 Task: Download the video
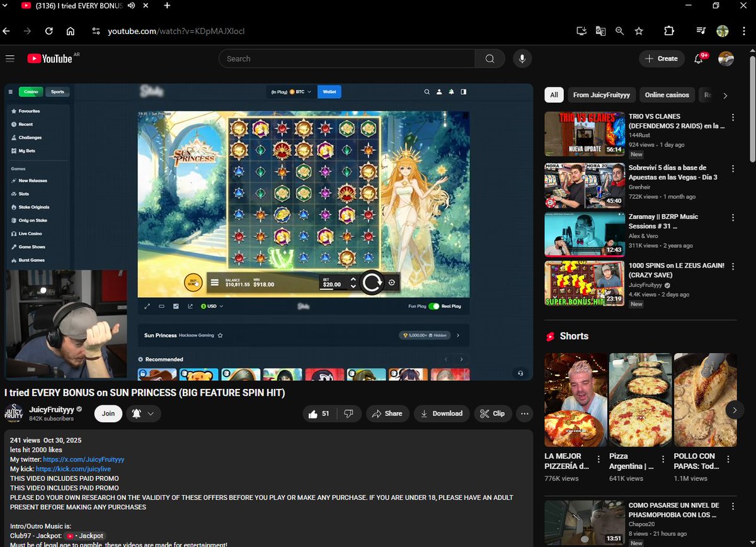click(442, 414)
